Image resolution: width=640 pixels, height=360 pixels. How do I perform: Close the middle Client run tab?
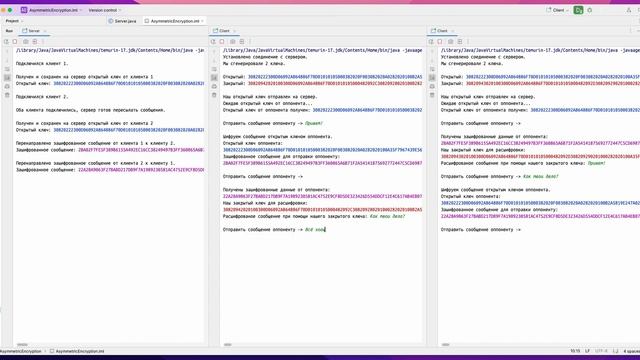point(234,31)
